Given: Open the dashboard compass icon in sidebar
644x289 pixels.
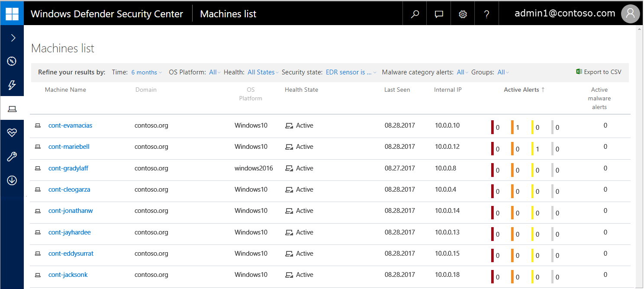Looking at the screenshot, I should (12, 61).
